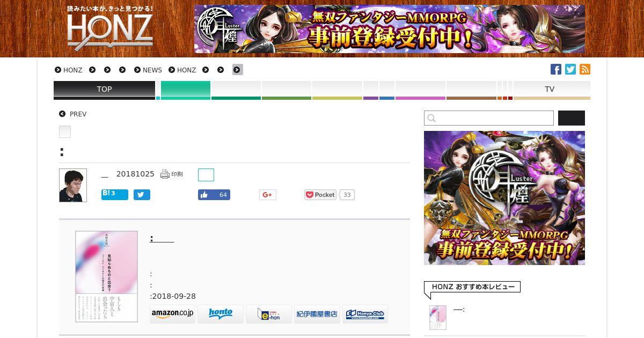Focus the site search input field

[x=489, y=118]
